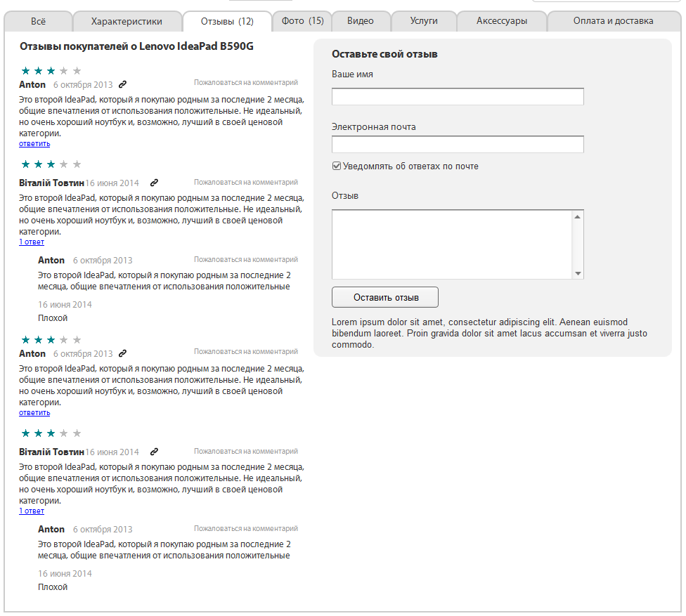
Task: Report first Віталій Товтин review as inappropriate
Action: pos(246,183)
